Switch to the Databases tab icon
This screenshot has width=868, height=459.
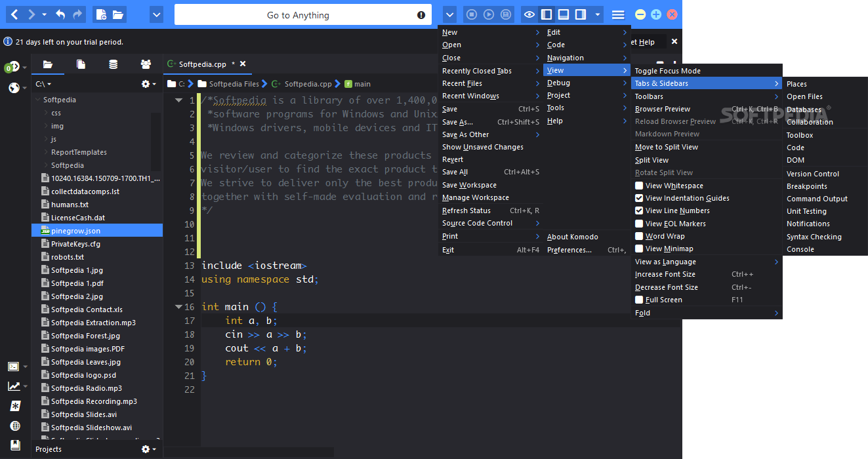click(114, 64)
